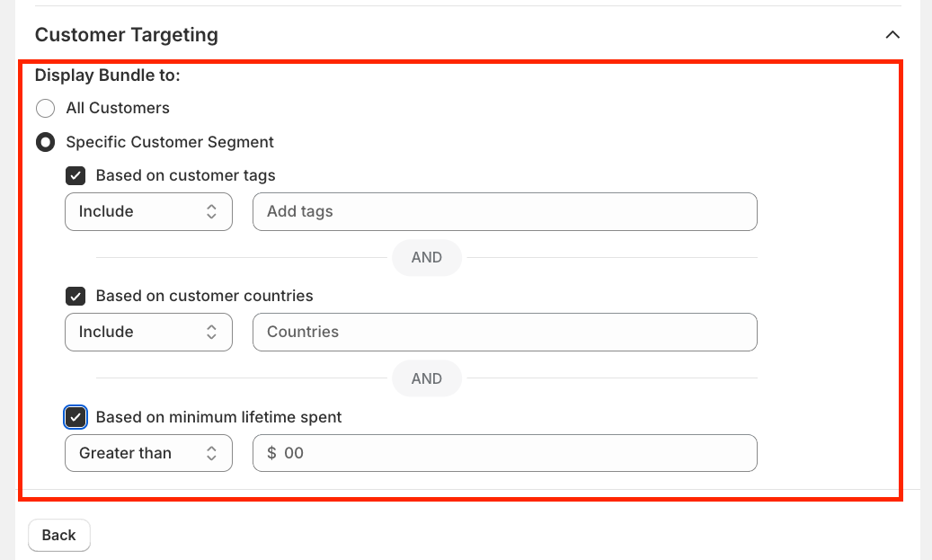Click the AND badge below the countries row
Viewport: 932px width, 560px height.
[426, 378]
